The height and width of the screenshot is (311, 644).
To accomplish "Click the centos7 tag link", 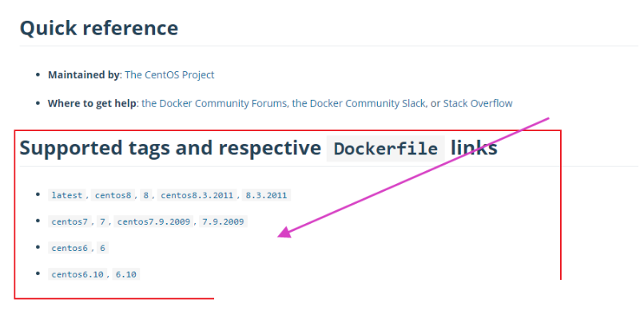I will tap(70, 221).
